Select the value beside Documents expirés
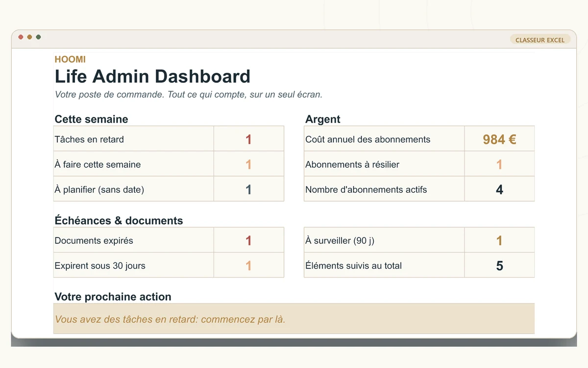Screen dimensions: 588x368 pyautogui.click(x=248, y=240)
